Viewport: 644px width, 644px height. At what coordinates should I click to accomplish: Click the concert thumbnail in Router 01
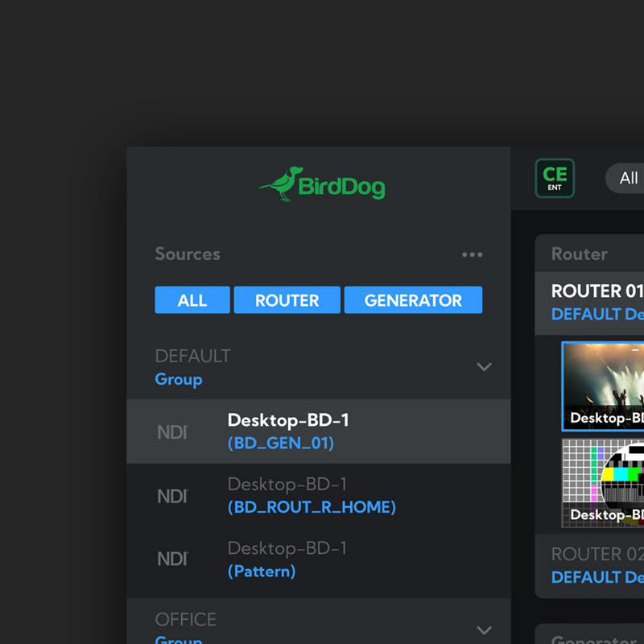tap(603, 386)
